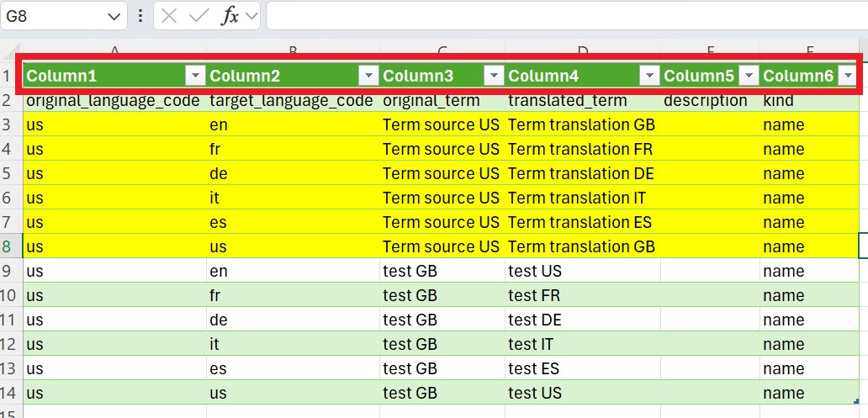The image size is (868, 418).
Task: Open the Column2 filter dropdown
Action: pyautogui.click(x=368, y=77)
